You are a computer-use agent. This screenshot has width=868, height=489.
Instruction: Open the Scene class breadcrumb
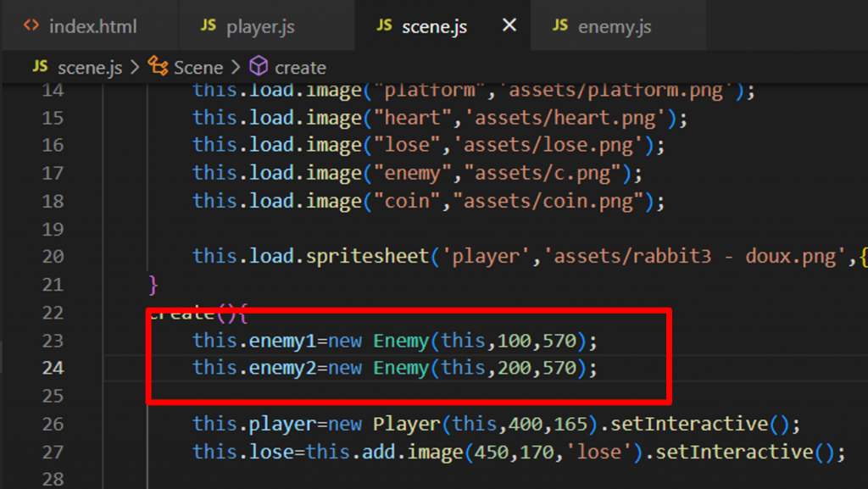pos(198,68)
